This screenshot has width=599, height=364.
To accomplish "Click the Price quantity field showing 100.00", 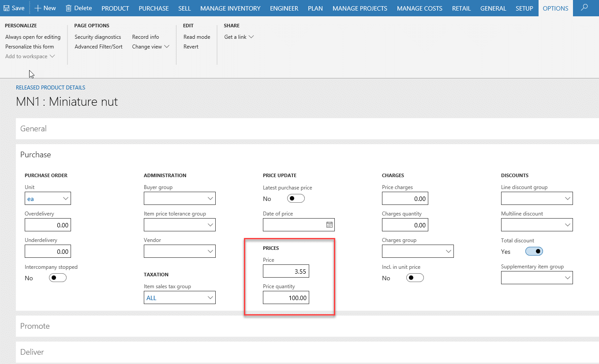I will click(286, 297).
